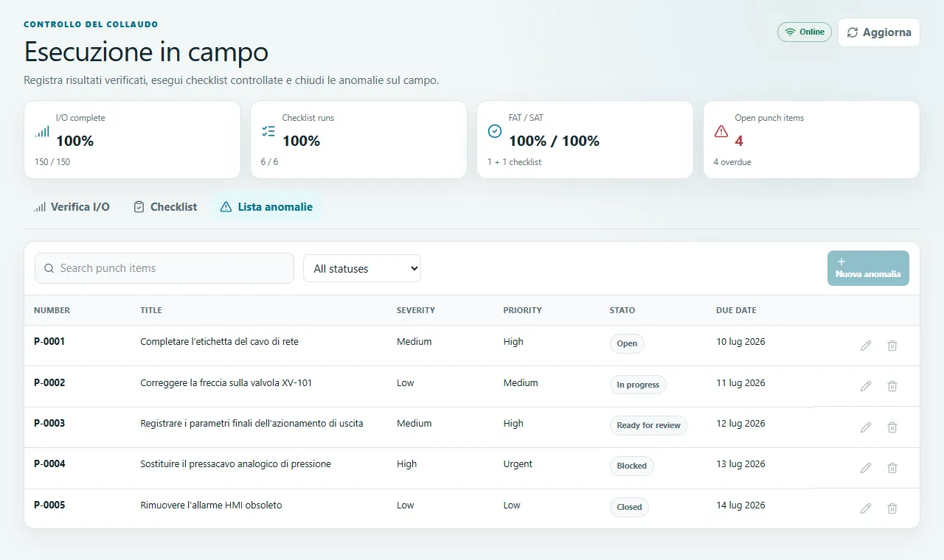
Task: Select 'Sostituire il pressacavo analogico di pressione'
Action: click(x=235, y=464)
